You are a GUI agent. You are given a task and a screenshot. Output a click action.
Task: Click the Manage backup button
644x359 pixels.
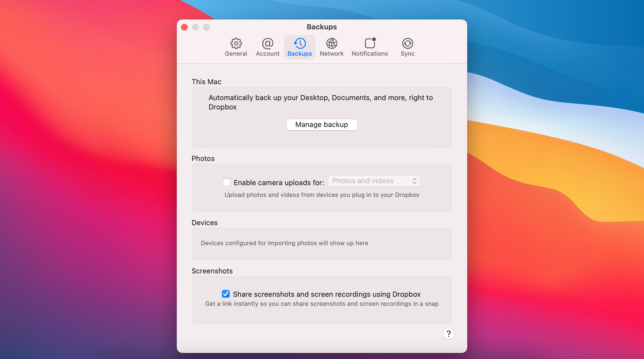[x=322, y=125]
